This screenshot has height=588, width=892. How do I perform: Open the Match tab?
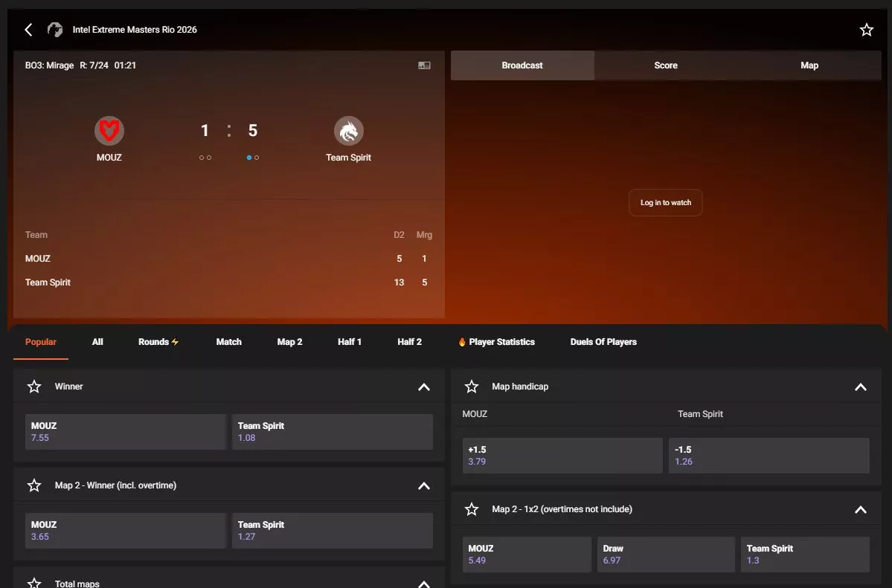228,342
